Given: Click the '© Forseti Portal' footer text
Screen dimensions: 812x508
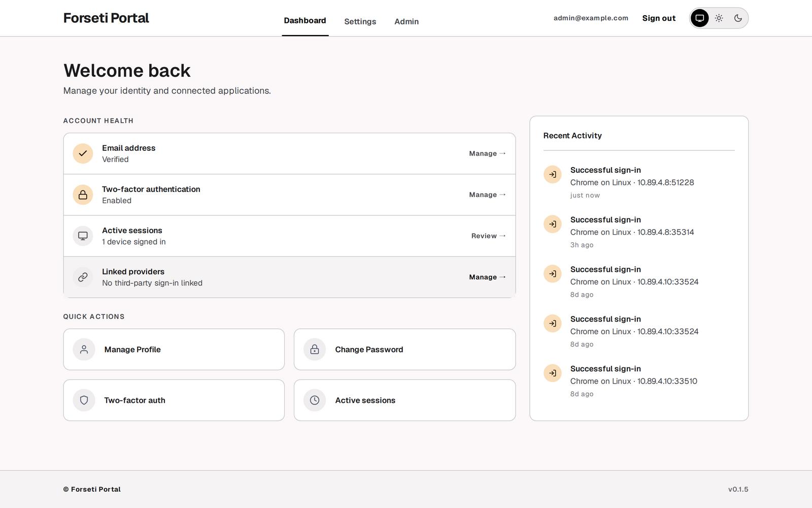Looking at the screenshot, I should point(92,489).
